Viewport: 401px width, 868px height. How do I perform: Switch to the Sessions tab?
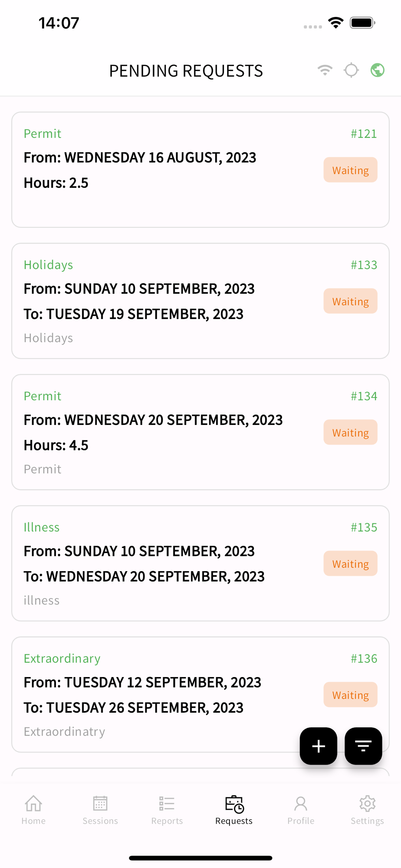click(x=100, y=810)
